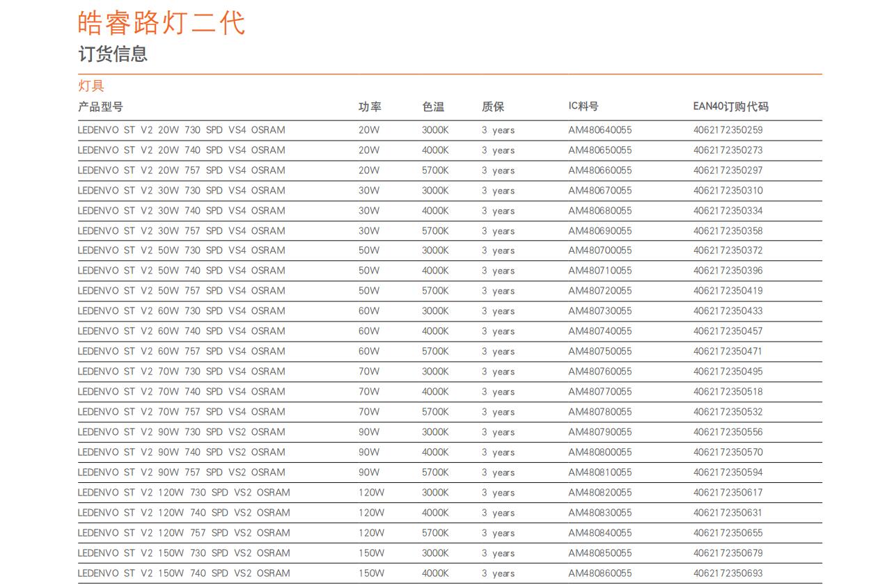
Task: Click IC code AM480860055
Action: [600, 573]
